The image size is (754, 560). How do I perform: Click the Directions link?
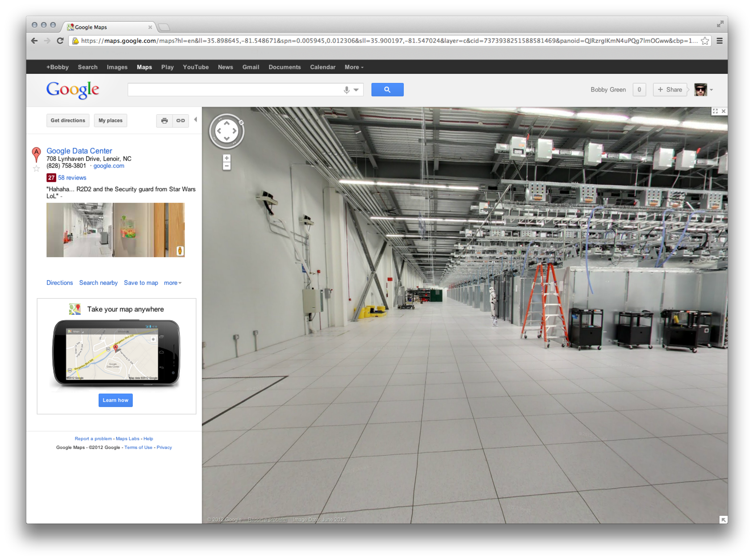point(59,283)
